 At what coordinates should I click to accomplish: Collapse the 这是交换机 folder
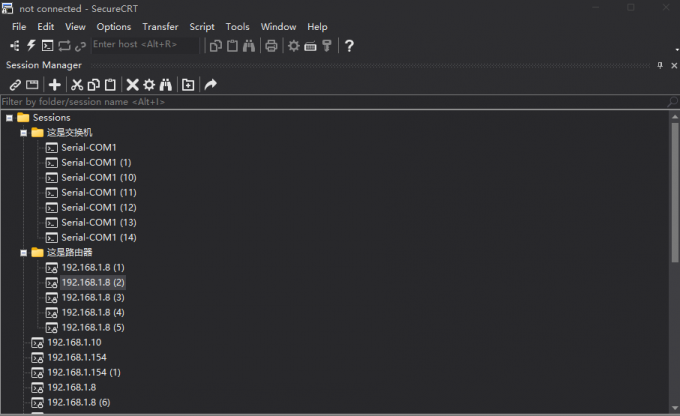tap(24, 133)
